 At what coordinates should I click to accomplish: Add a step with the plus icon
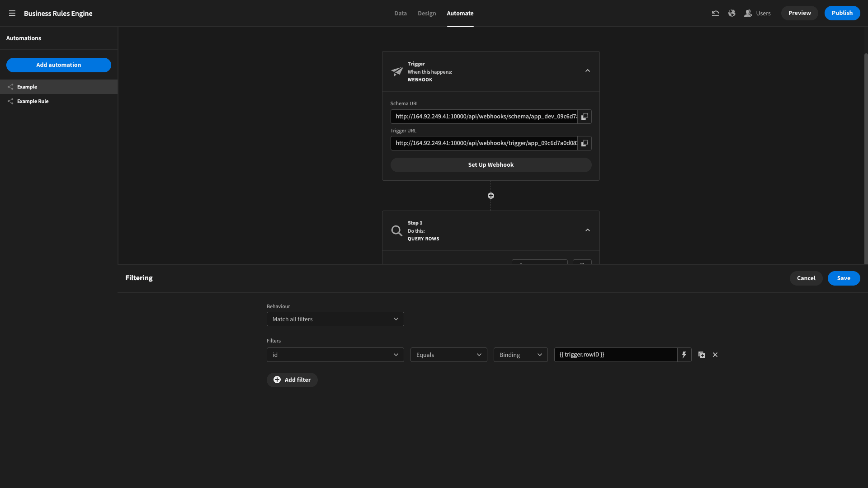[x=491, y=196]
